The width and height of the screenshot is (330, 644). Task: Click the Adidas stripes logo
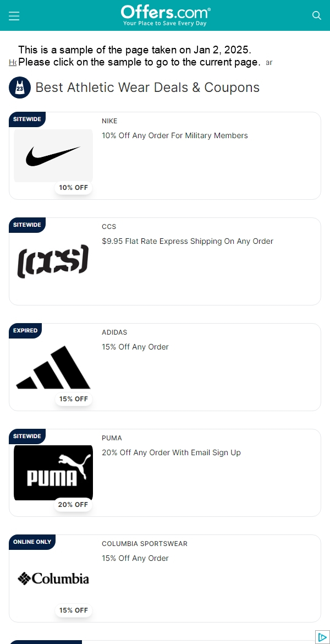click(53, 367)
